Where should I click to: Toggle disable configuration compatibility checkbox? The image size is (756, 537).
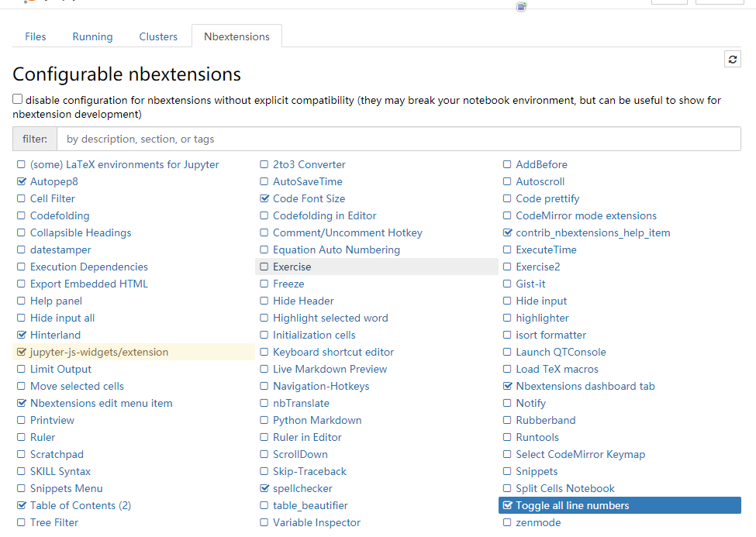[18, 100]
